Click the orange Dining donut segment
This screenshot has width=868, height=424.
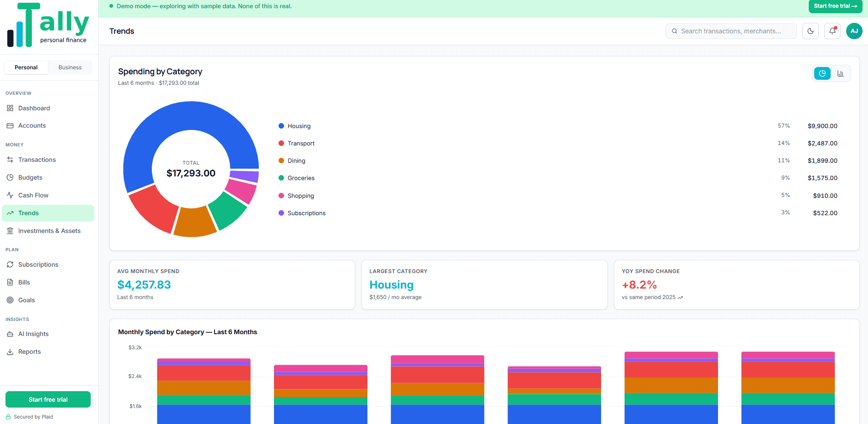(x=195, y=222)
